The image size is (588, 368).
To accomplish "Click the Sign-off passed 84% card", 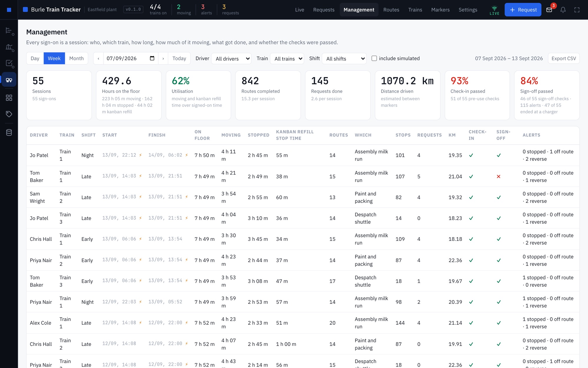I will click(x=547, y=95).
